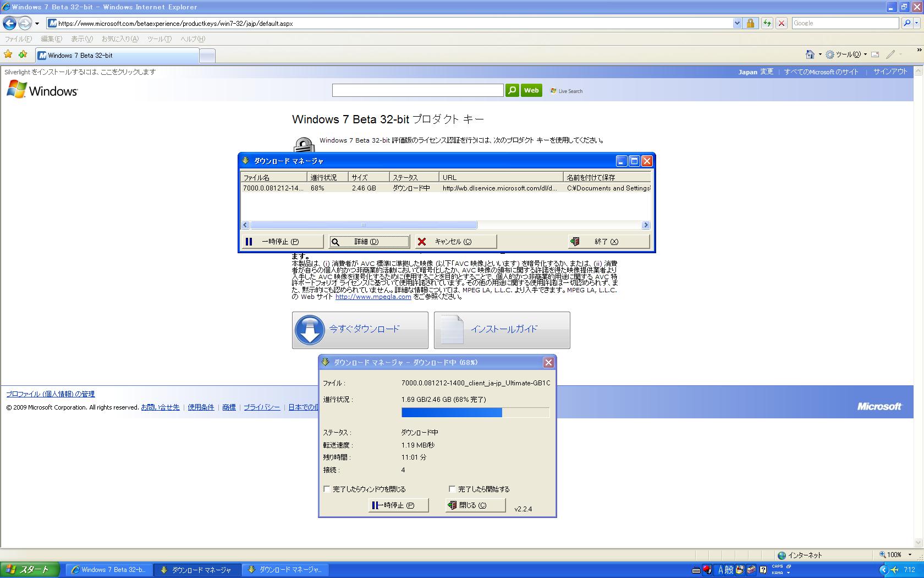Open the http://www.mpegla.com link
This screenshot has height=578, width=924.
(x=373, y=297)
